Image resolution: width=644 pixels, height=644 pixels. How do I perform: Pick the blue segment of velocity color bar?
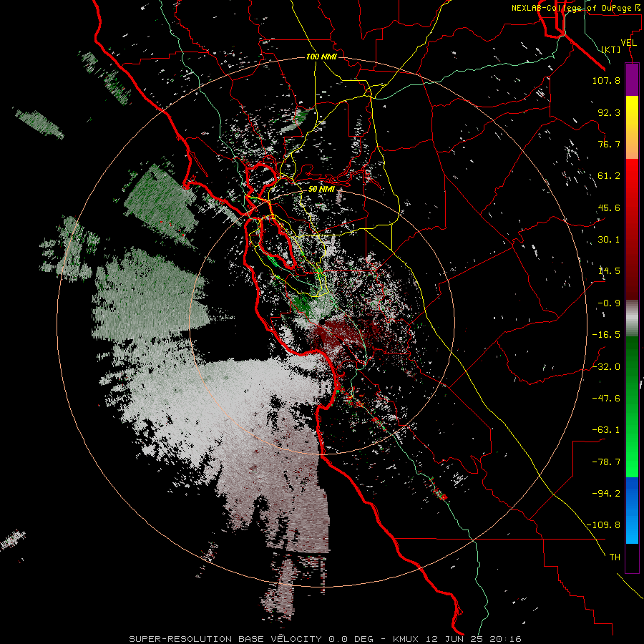pos(632,510)
